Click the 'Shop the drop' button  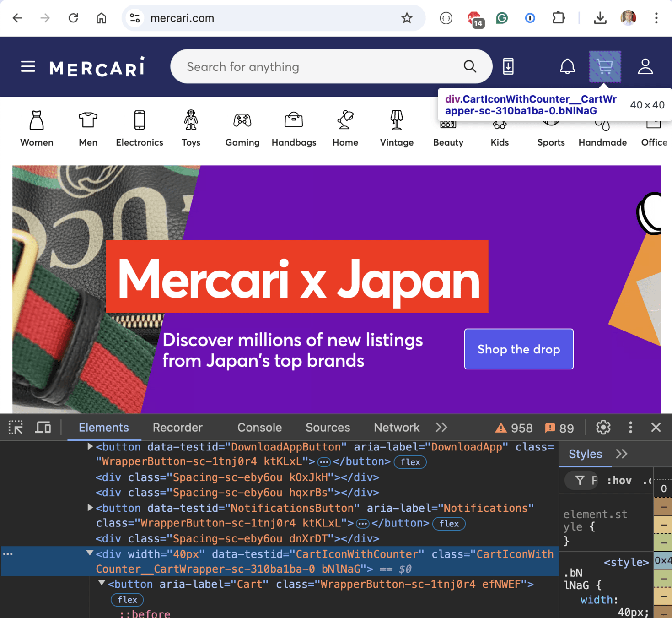tap(519, 349)
